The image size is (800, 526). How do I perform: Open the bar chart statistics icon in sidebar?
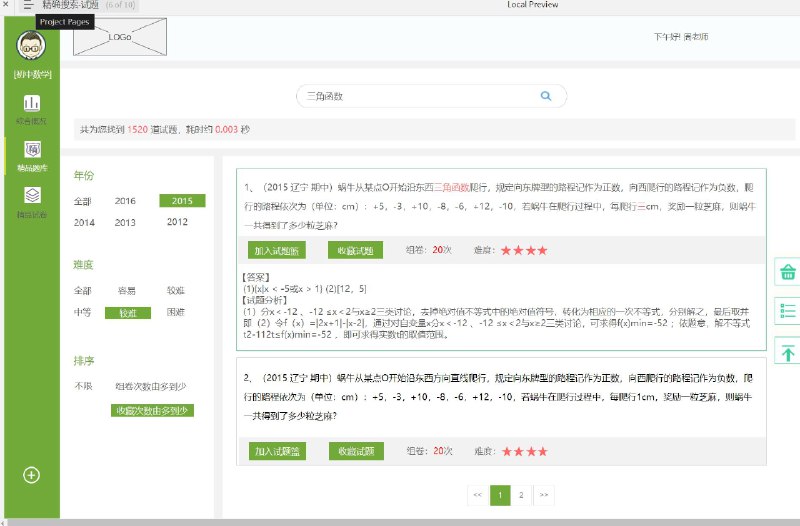32,103
